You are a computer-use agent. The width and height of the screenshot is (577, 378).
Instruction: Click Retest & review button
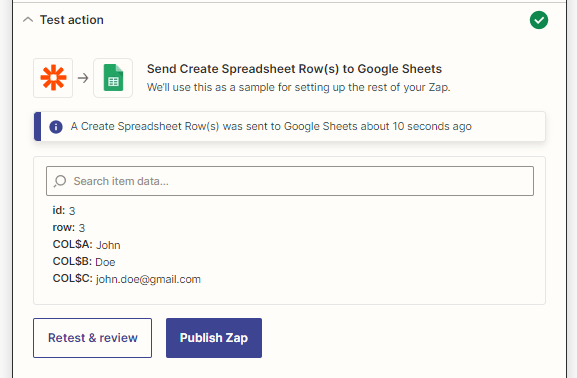click(x=92, y=338)
